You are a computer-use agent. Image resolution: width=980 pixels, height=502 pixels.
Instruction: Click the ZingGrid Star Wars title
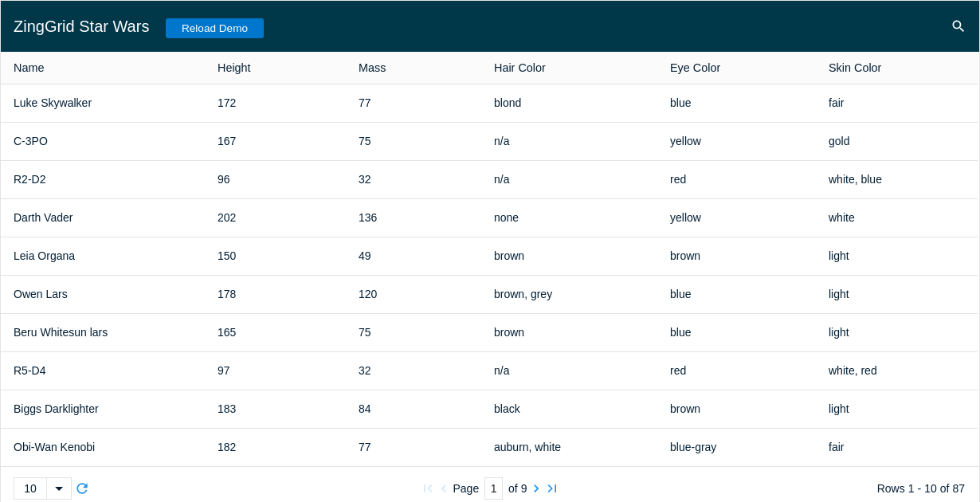click(x=81, y=26)
